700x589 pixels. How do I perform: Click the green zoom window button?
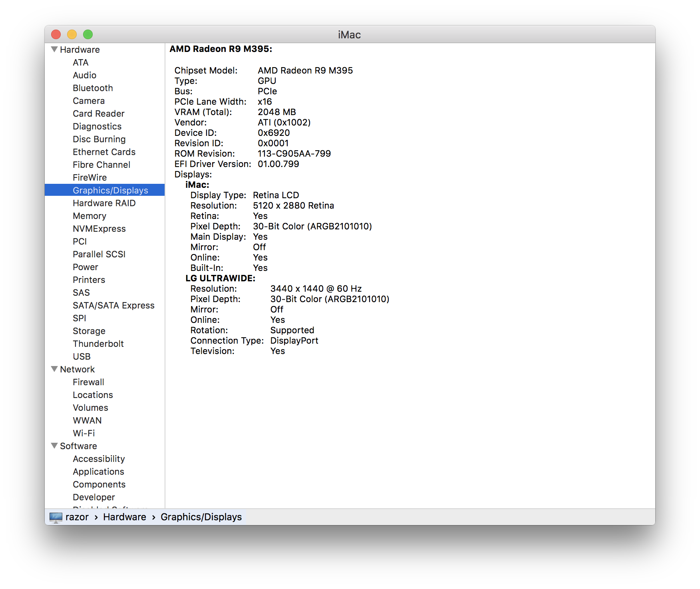pos(88,34)
